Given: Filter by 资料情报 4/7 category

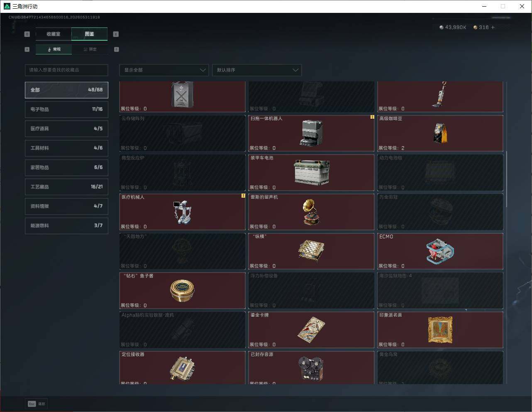Looking at the screenshot, I should pos(66,206).
